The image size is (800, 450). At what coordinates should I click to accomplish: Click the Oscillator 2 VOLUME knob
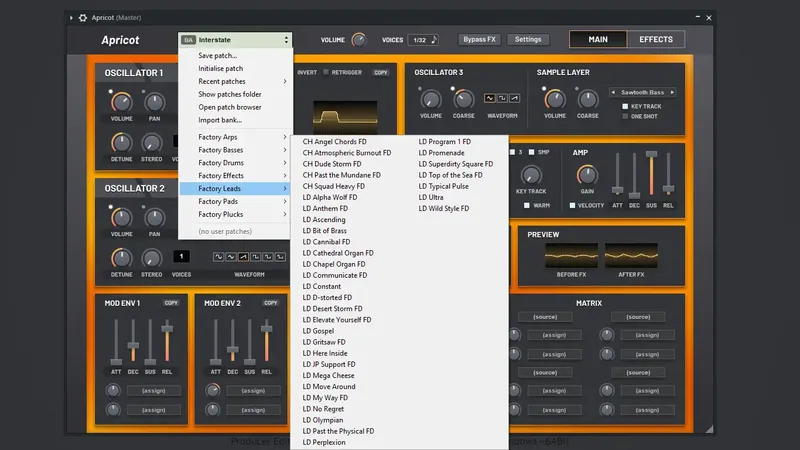click(x=121, y=218)
